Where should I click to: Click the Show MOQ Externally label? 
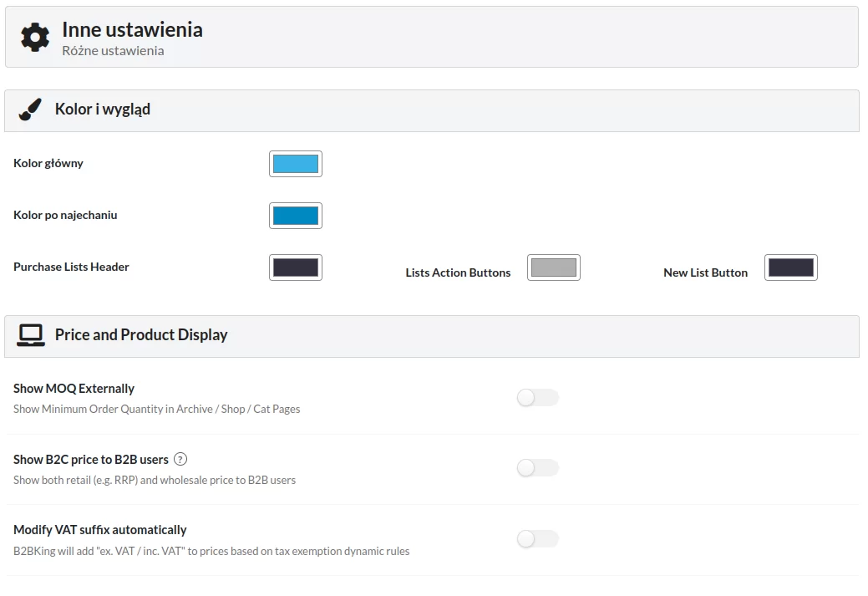pos(74,389)
